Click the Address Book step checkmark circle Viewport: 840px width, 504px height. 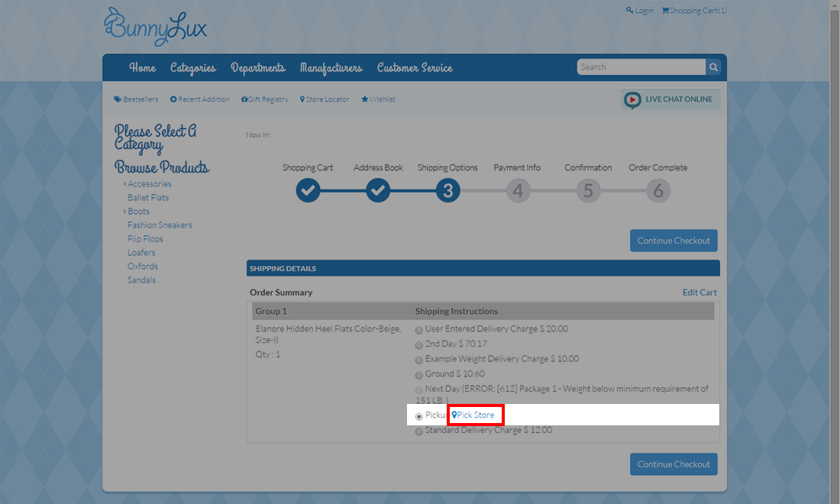click(x=378, y=190)
